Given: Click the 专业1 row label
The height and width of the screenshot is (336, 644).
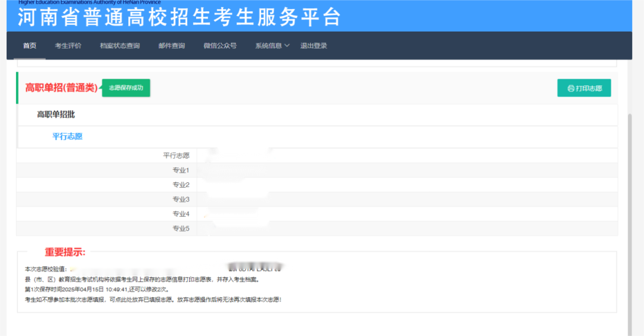Looking at the screenshot, I should [x=181, y=170].
